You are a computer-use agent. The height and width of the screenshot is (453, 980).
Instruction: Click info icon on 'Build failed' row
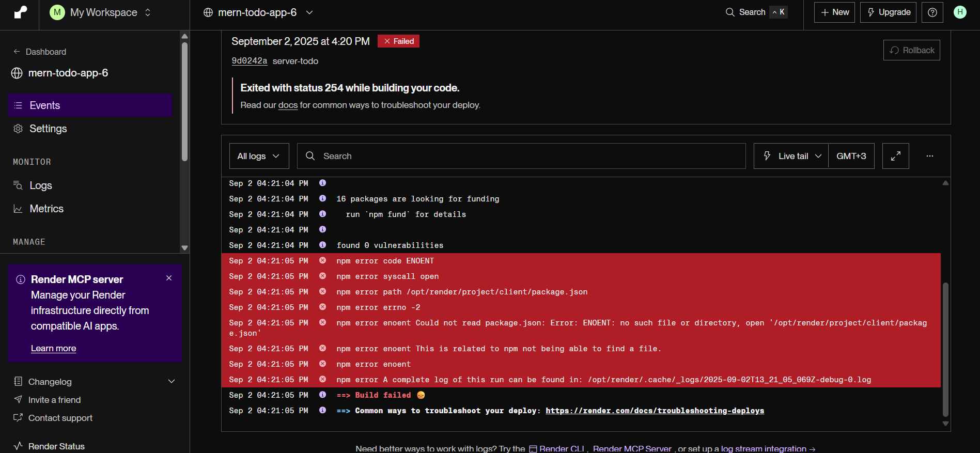[x=322, y=395]
